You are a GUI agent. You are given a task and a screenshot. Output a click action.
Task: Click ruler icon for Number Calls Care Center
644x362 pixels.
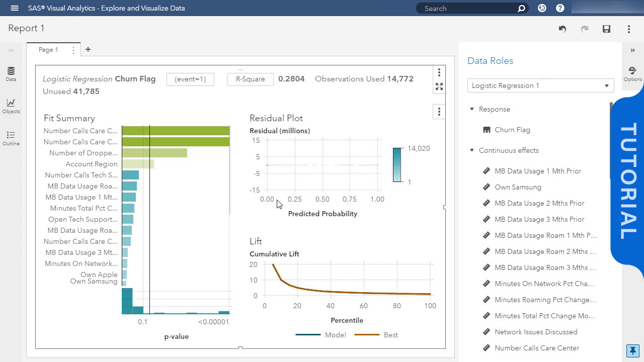click(487, 348)
